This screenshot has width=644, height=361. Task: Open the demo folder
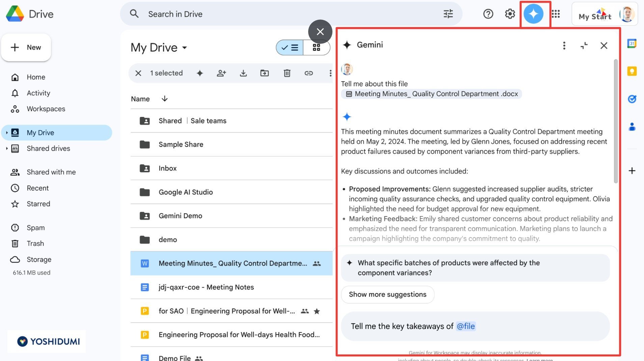click(232, 240)
